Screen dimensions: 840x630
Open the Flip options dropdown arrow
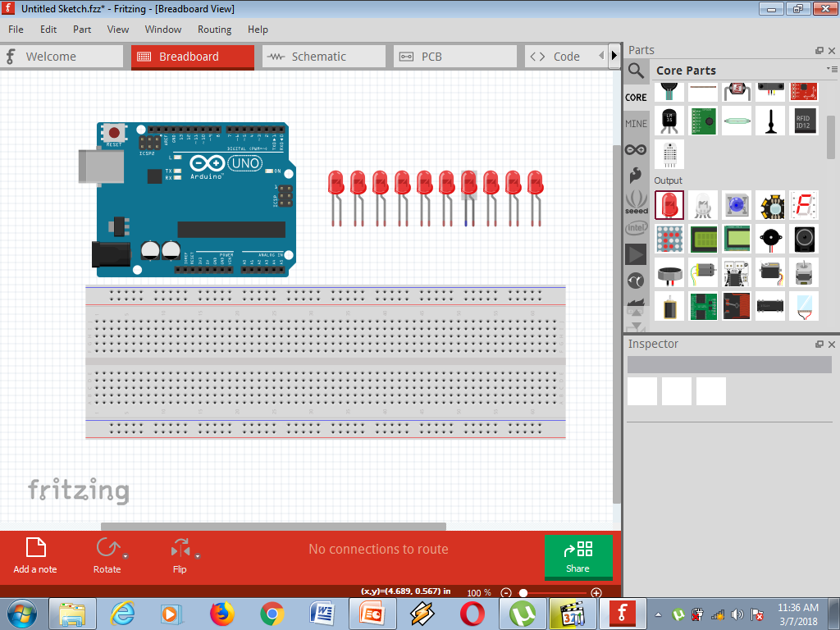197,556
